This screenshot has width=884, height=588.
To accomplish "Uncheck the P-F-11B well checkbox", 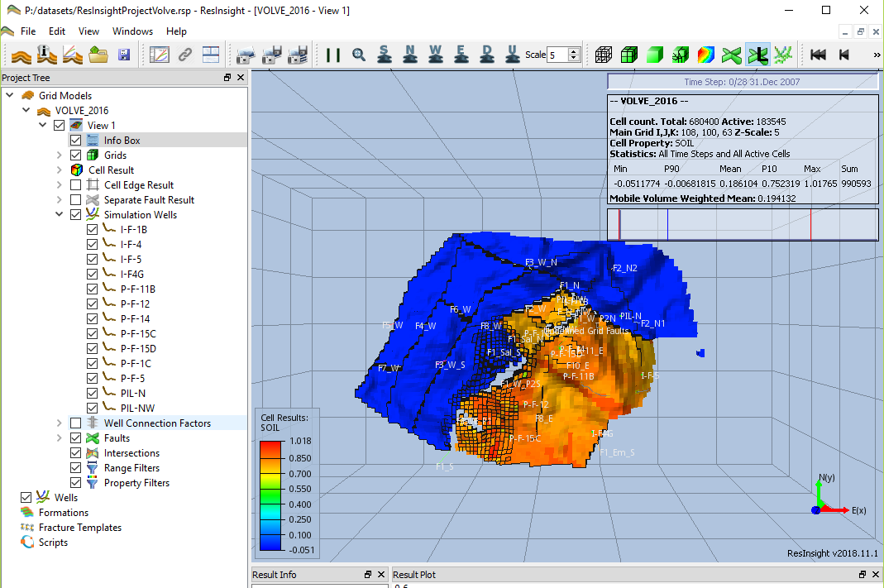I will click(93, 289).
